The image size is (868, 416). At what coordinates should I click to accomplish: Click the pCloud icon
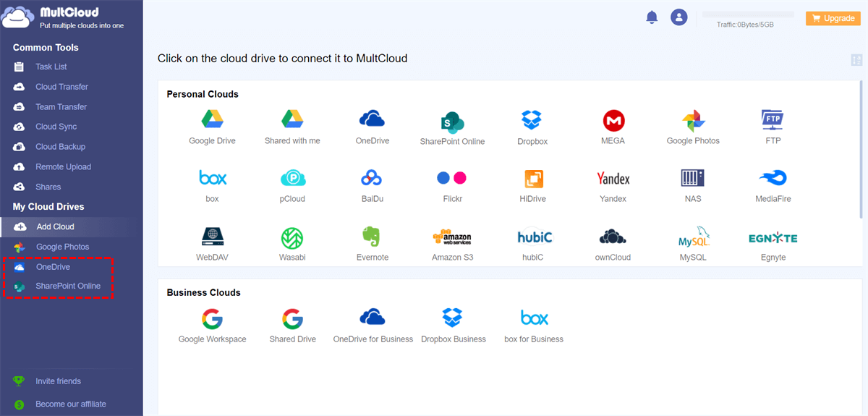(x=292, y=178)
